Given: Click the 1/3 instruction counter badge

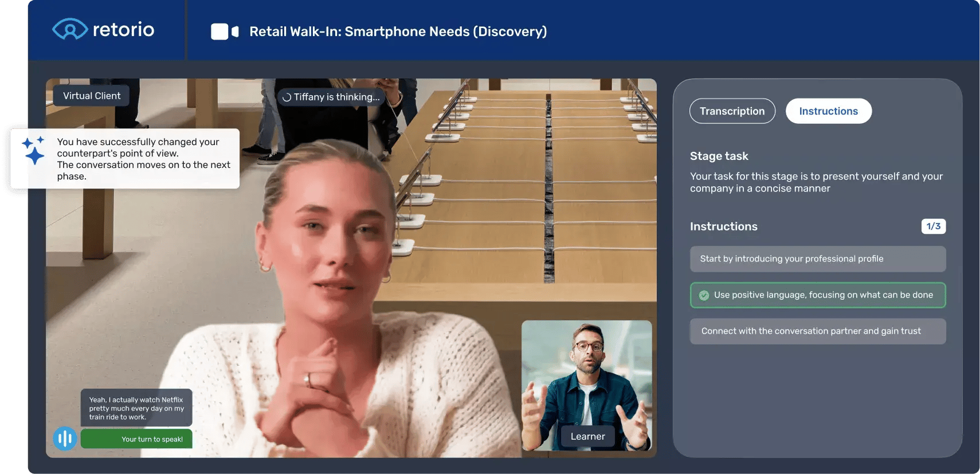Looking at the screenshot, I should tap(933, 226).
